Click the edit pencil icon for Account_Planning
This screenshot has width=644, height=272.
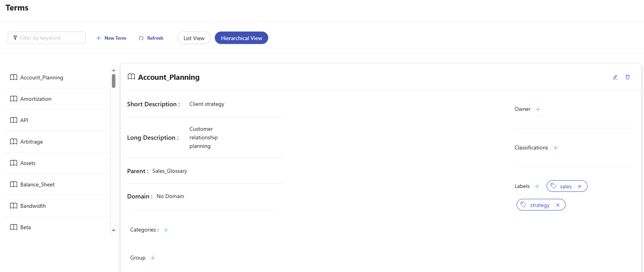click(x=615, y=77)
